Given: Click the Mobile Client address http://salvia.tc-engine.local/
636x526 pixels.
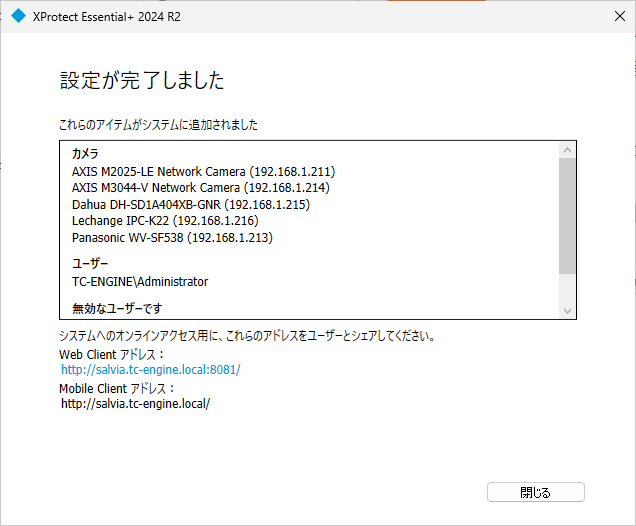Looking at the screenshot, I should click(x=135, y=404).
